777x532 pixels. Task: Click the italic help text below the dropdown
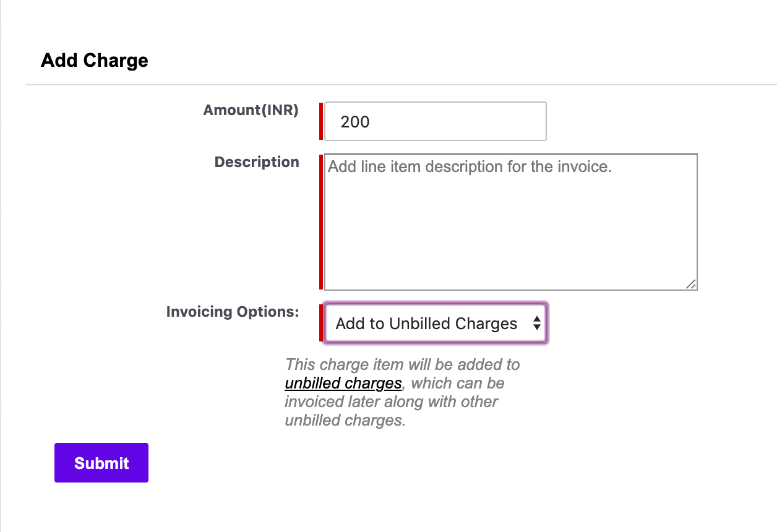tap(402, 365)
